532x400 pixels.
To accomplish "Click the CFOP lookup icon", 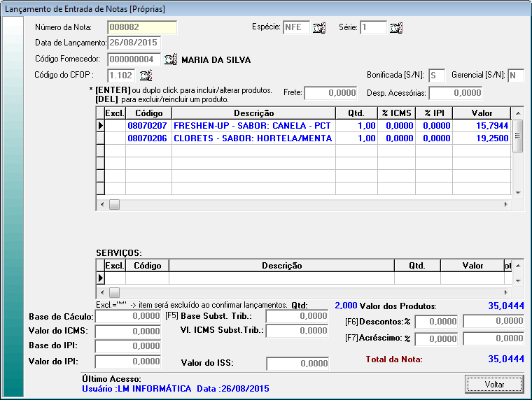I will pos(146,75).
